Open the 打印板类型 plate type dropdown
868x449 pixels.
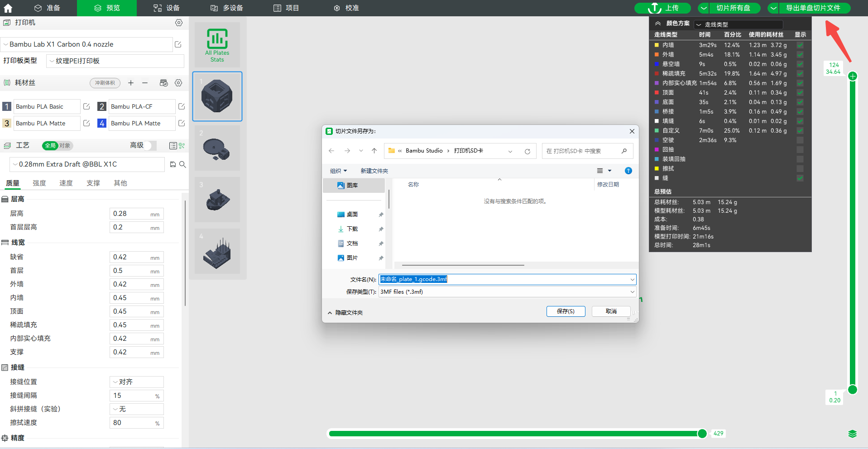[115, 61]
